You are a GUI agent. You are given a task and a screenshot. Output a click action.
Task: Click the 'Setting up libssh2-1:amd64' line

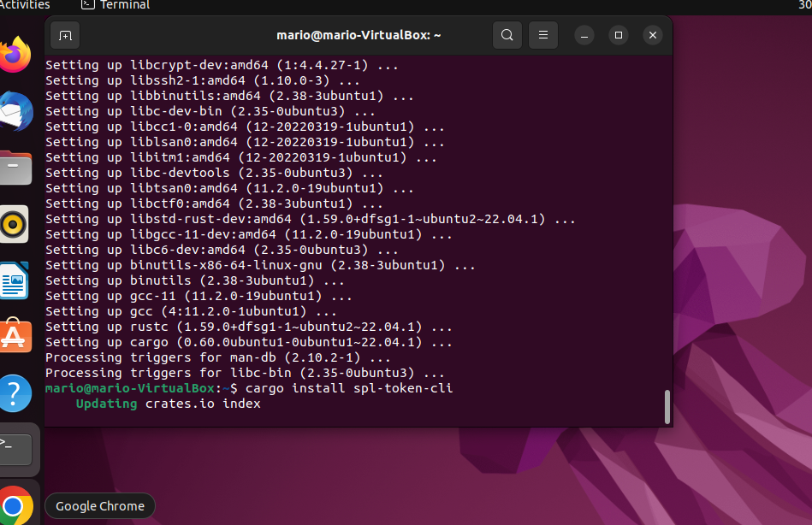click(203, 80)
